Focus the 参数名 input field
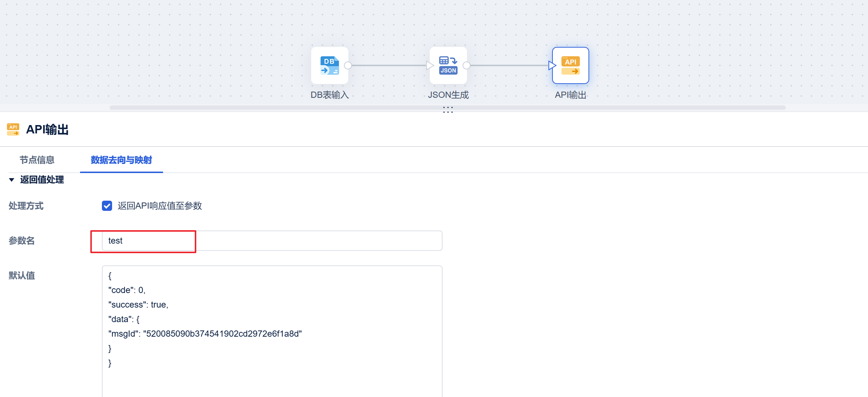 click(272, 241)
